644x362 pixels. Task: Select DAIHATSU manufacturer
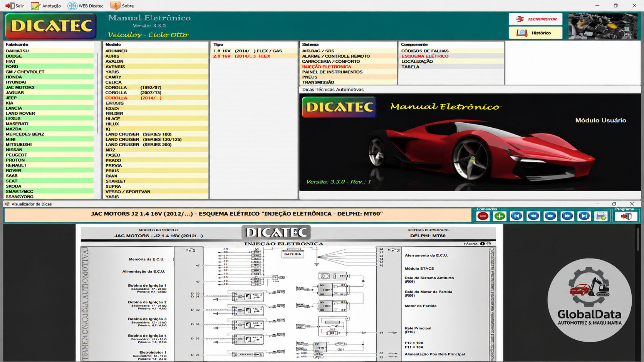pos(49,51)
